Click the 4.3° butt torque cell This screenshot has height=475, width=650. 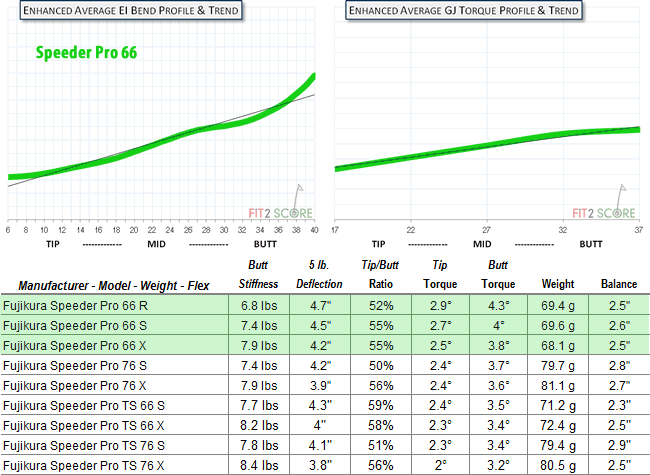click(x=498, y=305)
